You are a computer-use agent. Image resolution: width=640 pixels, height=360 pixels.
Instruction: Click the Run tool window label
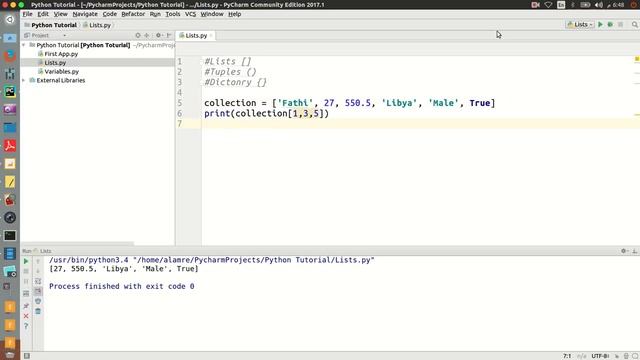point(27,251)
